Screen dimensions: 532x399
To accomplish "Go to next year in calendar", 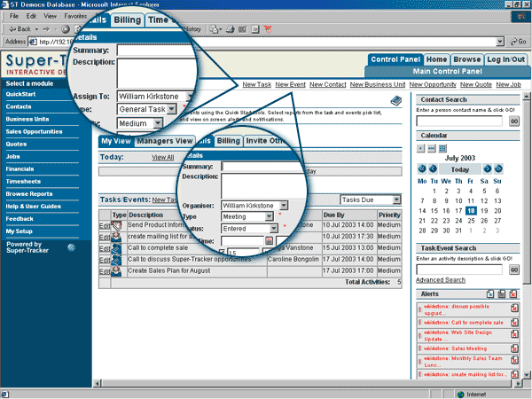I will click(498, 168).
